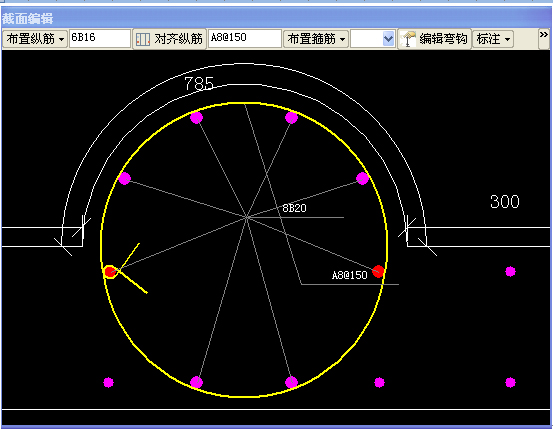Click the 布置纵筋 button label
Viewport: 553px width, 430px height.
tap(30, 39)
